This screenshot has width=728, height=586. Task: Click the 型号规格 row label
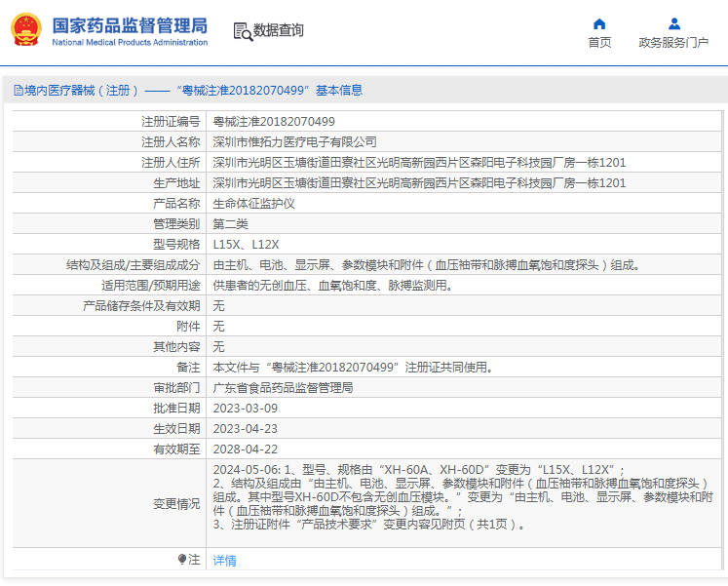(177, 244)
